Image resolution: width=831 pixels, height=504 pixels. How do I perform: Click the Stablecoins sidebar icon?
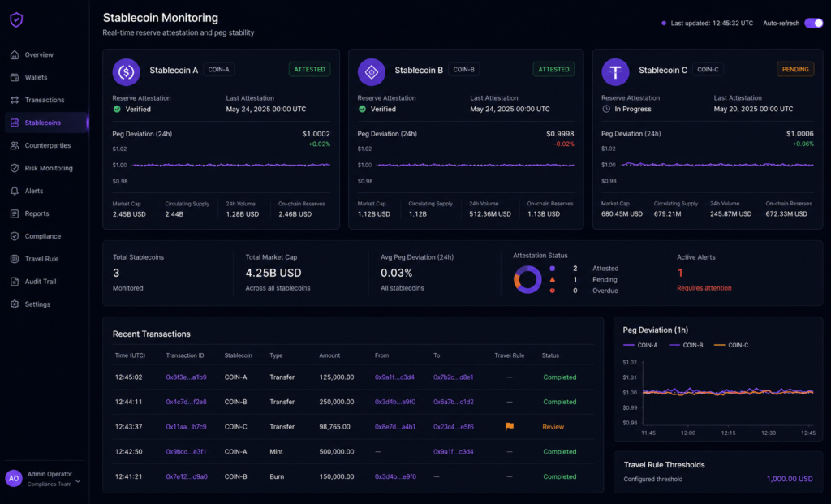click(15, 123)
